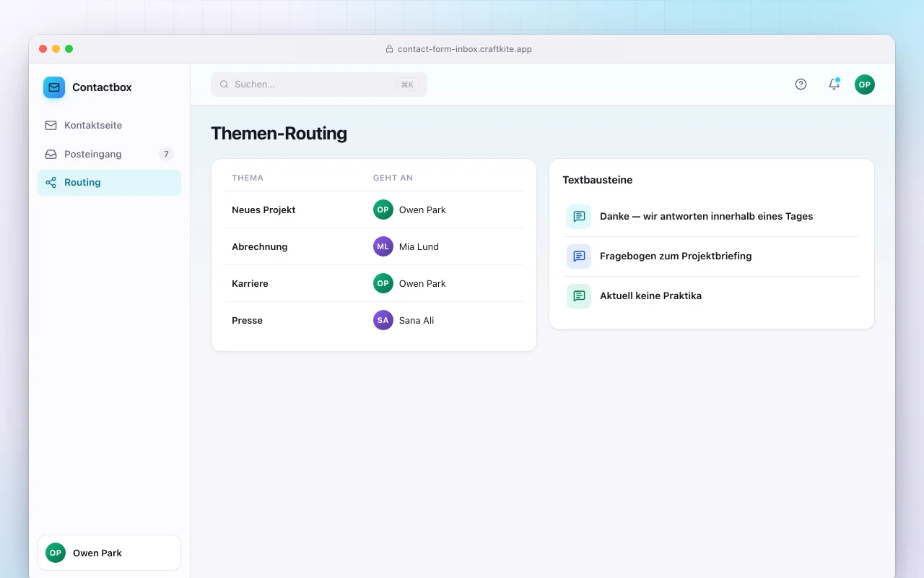The width and height of the screenshot is (924, 578).
Task: Open snippet 'Danke — wir antworten innerhalb eines Tages'
Action: tap(712, 216)
